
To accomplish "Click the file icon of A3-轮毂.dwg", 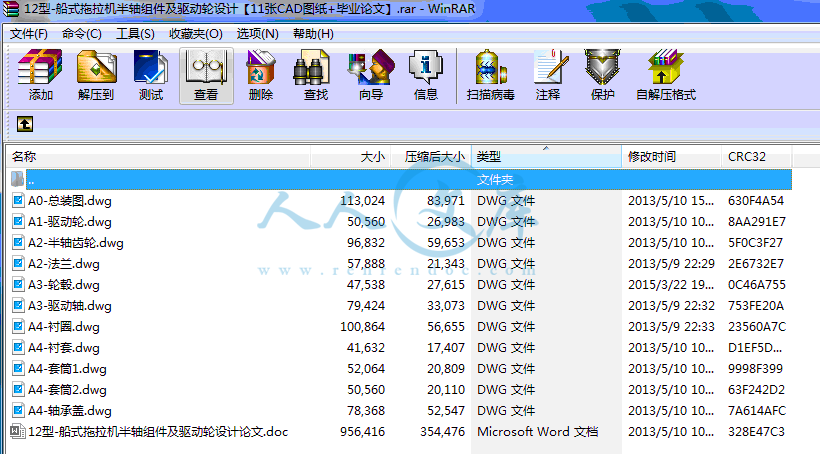I will [18, 284].
